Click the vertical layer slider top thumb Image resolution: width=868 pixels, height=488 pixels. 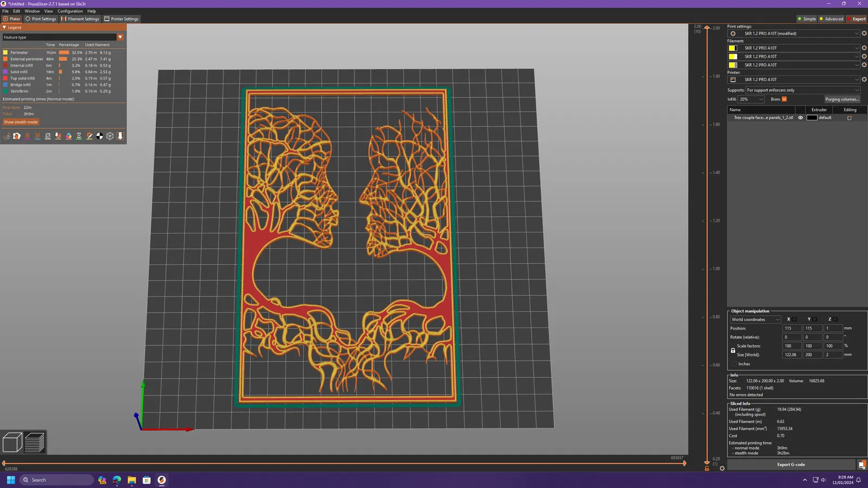point(707,28)
